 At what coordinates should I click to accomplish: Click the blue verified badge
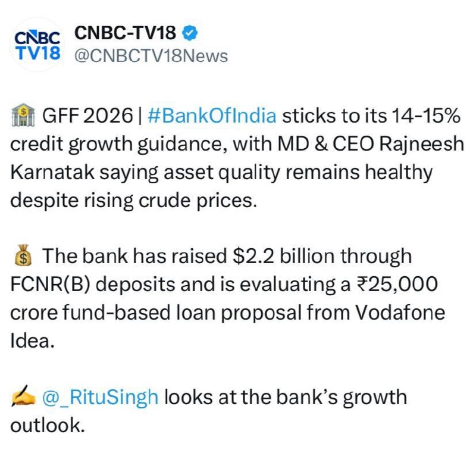[x=190, y=33]
